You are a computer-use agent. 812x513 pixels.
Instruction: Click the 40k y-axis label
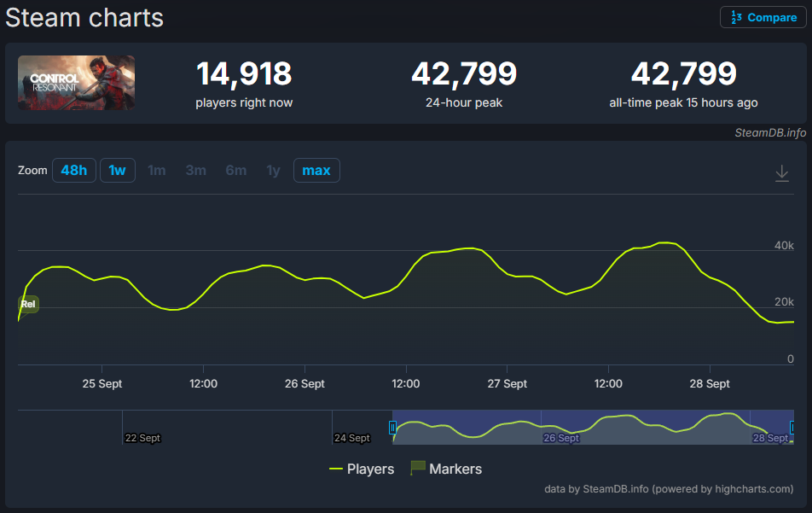(784, 246)
